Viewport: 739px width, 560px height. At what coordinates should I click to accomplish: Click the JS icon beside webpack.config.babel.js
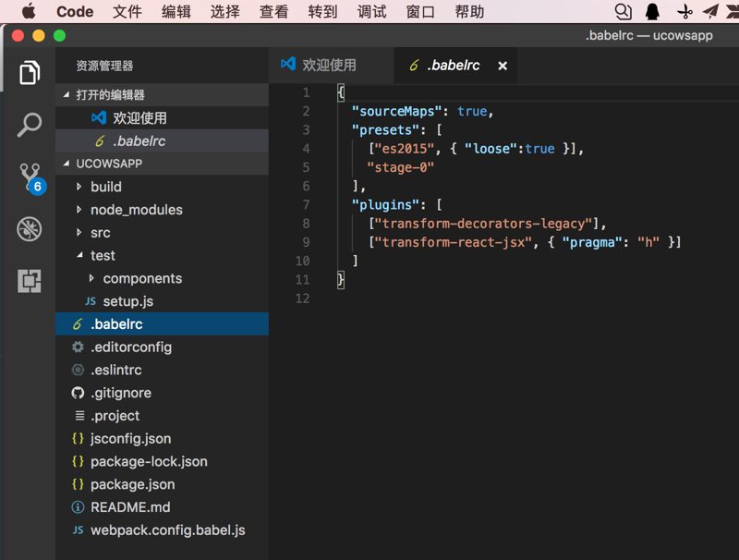pyautogui.click(x=78, y=530)
